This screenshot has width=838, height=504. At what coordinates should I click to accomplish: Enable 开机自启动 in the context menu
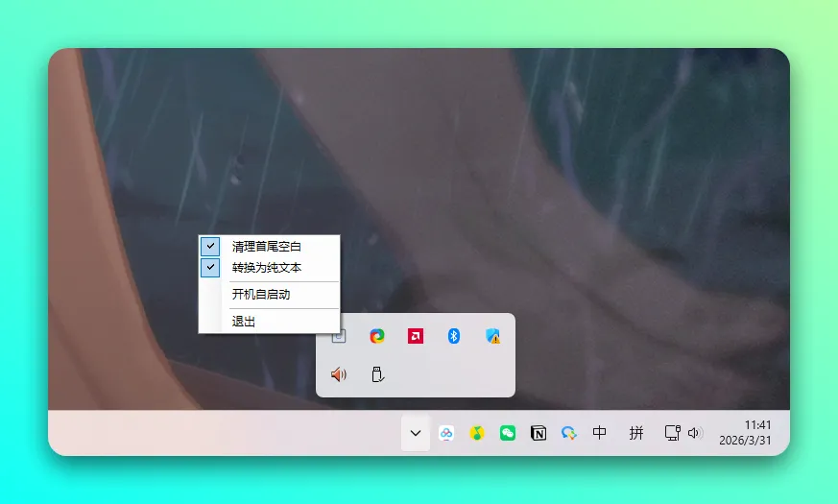click(269, 295)
